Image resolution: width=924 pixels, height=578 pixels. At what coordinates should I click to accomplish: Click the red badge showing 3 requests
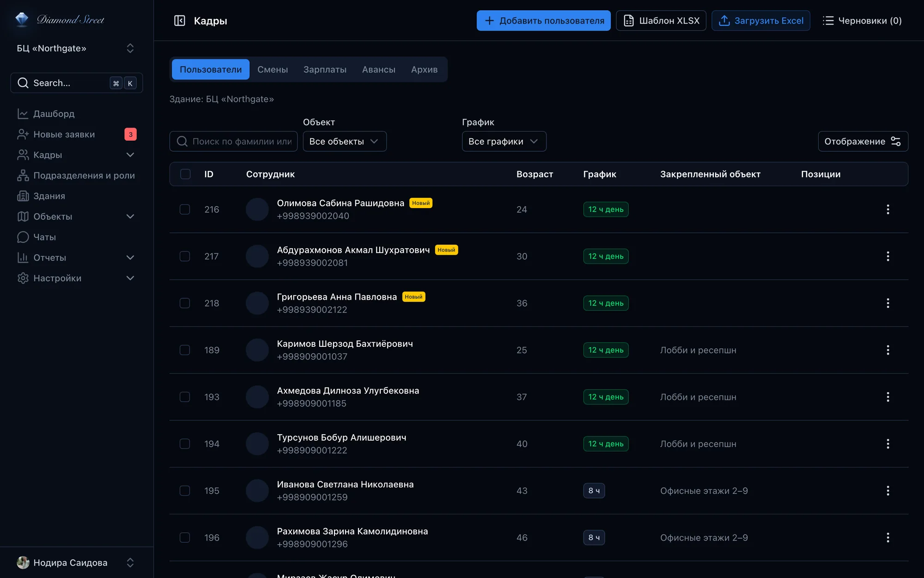(x=130, y=134)
